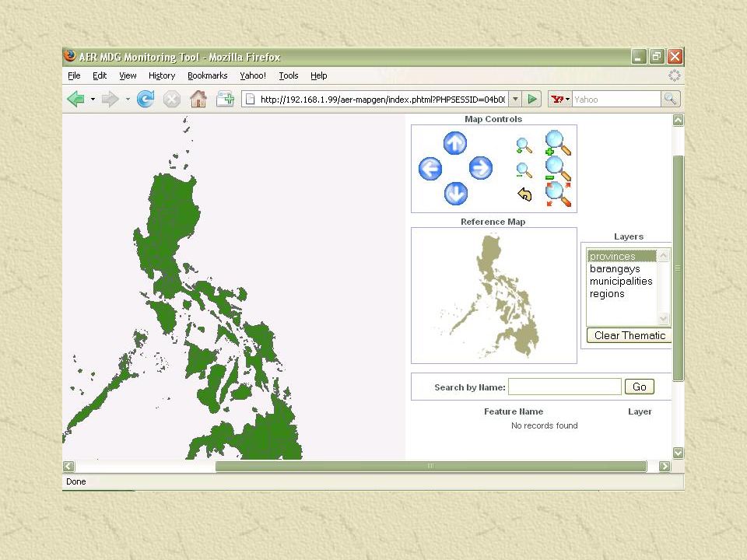
Task: Open the View menu
Action: pyautogui.click(x=128, y=75)
